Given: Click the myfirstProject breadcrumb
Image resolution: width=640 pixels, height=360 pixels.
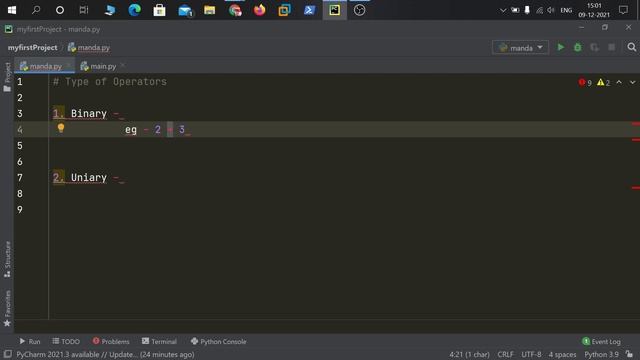Looking at the screenshot, I should pos(32,48).
